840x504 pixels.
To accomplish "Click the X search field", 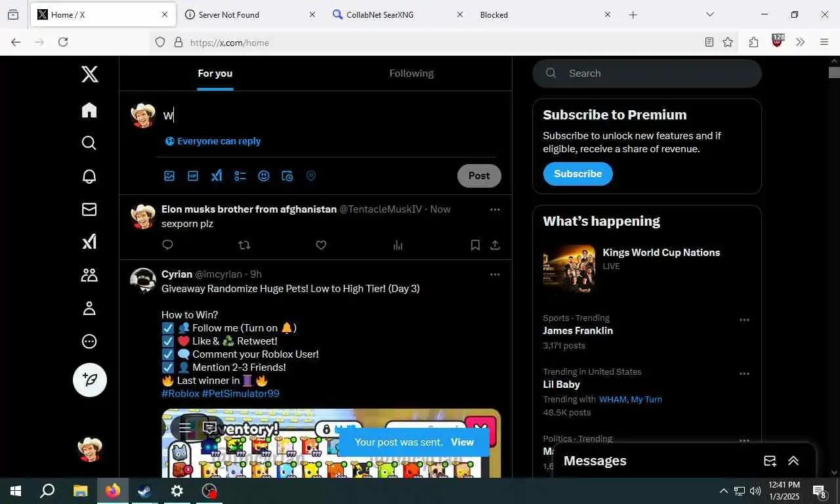I will click(647, 73).
